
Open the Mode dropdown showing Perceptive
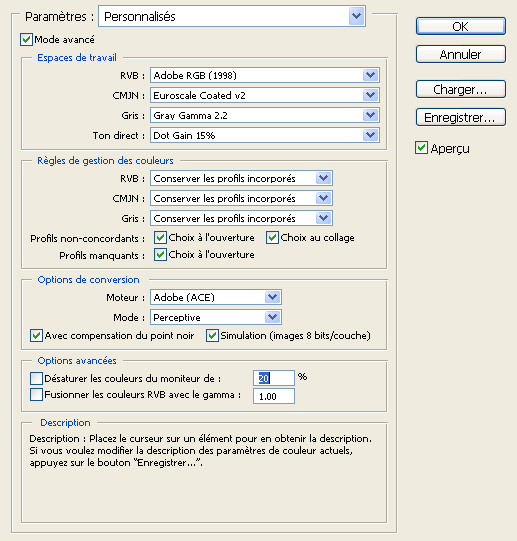(216, 317)
